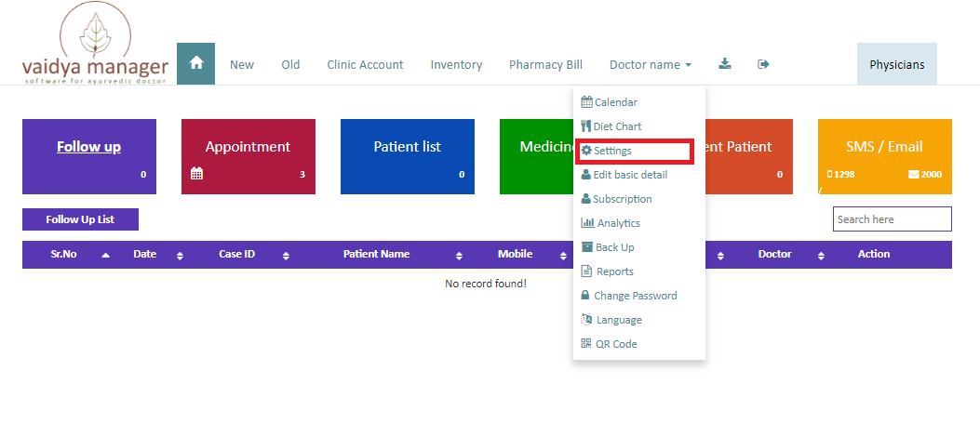
Task: Go to the Pharmacy Bill tab
Action: pos(545,64)
